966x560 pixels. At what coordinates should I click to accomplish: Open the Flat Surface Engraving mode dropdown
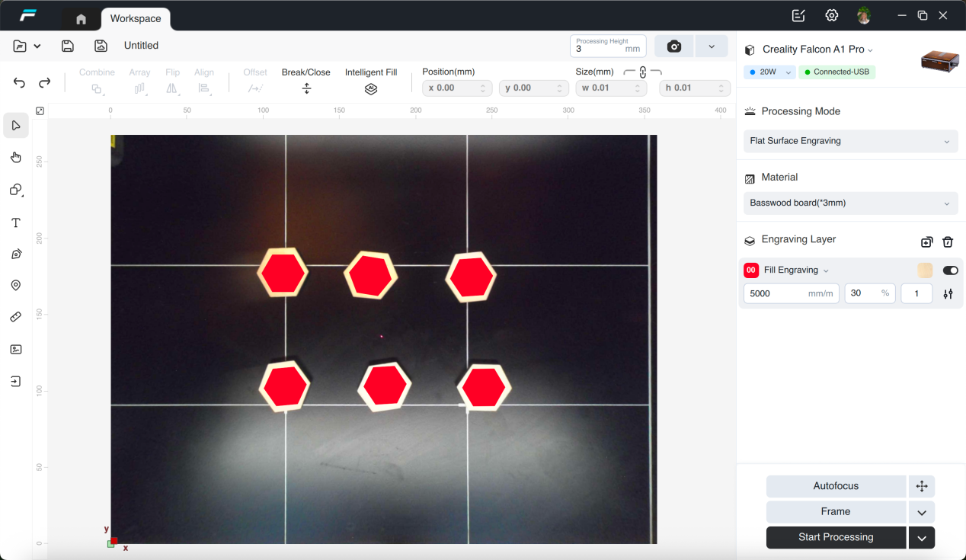[x=850, y=141]
